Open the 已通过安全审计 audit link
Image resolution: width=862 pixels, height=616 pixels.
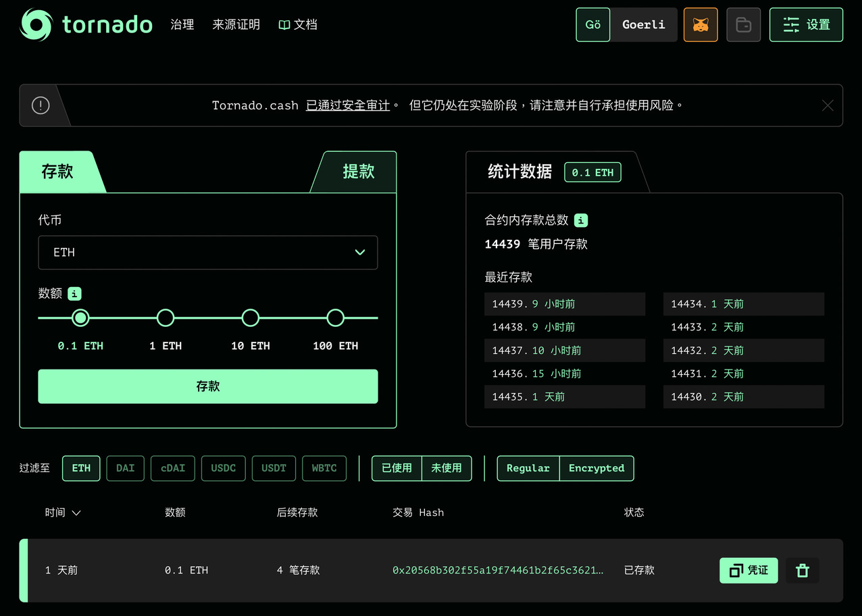tap(348, 105)
